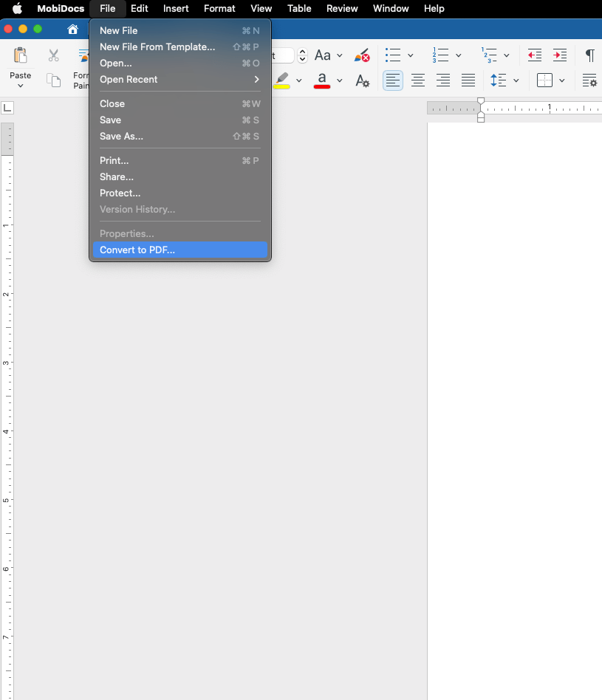The image size is (602, 700).
Task: Open the borders dropdown
Action: pyautogui.click(x=560, y=80)
